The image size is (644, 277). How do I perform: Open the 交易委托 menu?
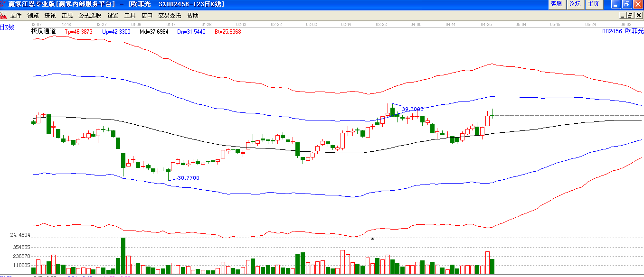pos(170,16)
